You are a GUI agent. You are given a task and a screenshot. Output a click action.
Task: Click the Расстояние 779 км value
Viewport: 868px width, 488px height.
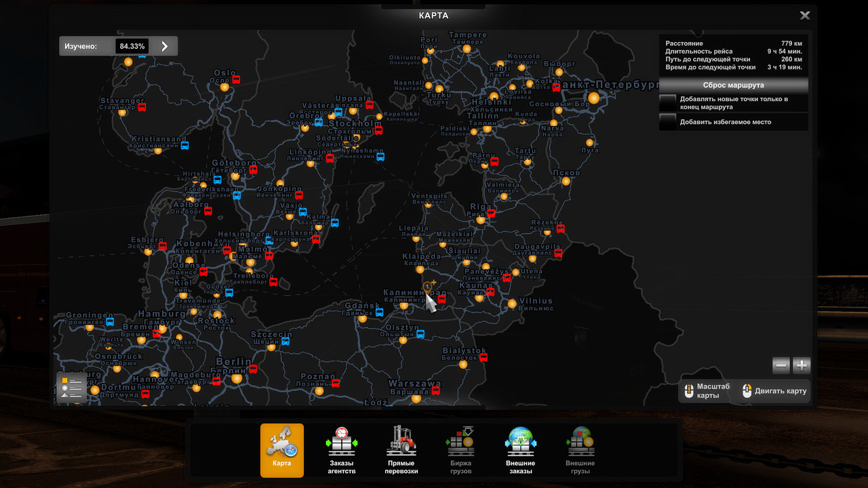[x=791, y=43]
